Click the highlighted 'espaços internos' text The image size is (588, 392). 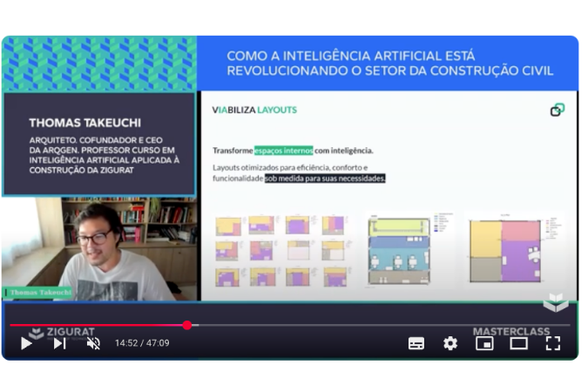point(283,151)
